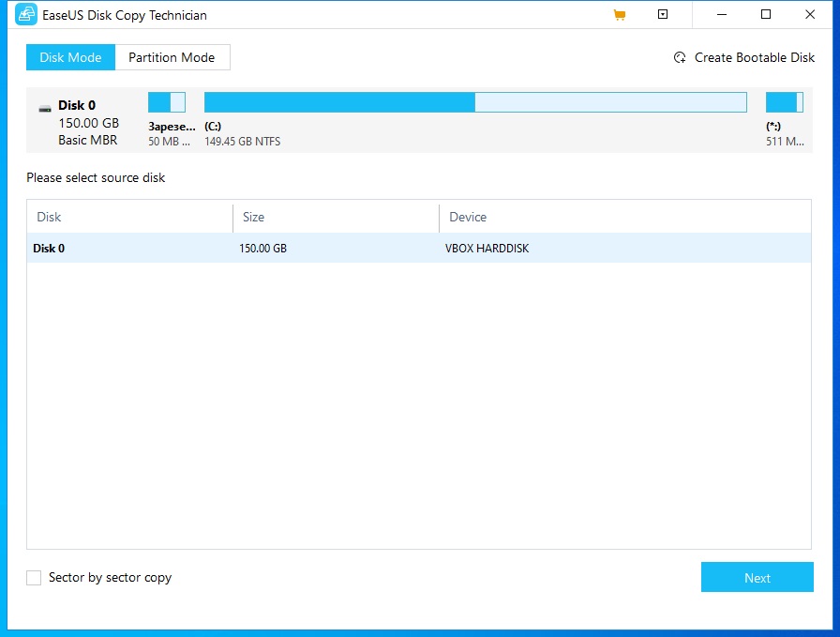Click the 149.45 GB NTFS label
This screenshot has height=637, width=840.
[x=243, y=142]
